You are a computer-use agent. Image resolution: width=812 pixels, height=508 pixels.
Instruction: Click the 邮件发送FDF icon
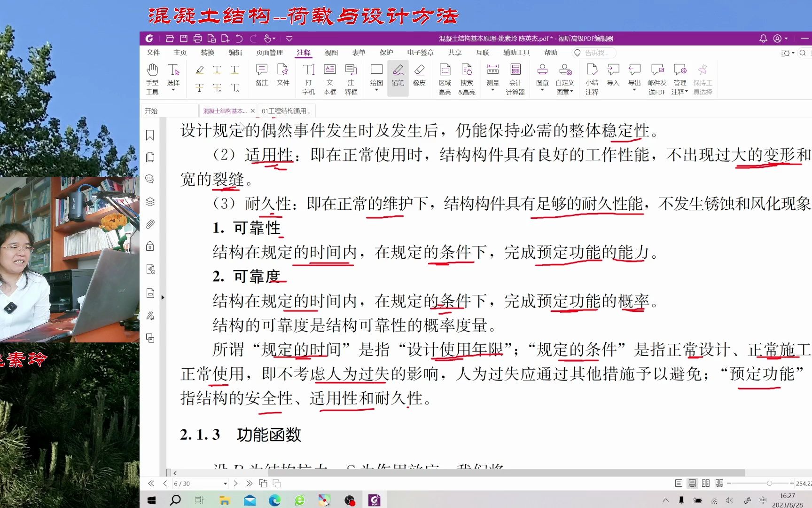(x=656, y=78)
